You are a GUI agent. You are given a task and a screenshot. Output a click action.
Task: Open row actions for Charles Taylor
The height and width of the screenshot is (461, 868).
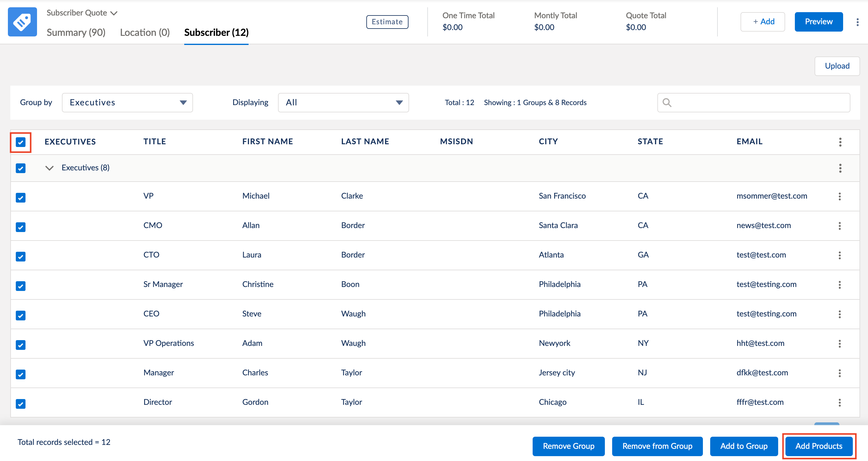pyautogui.click(x=839, y=373)
